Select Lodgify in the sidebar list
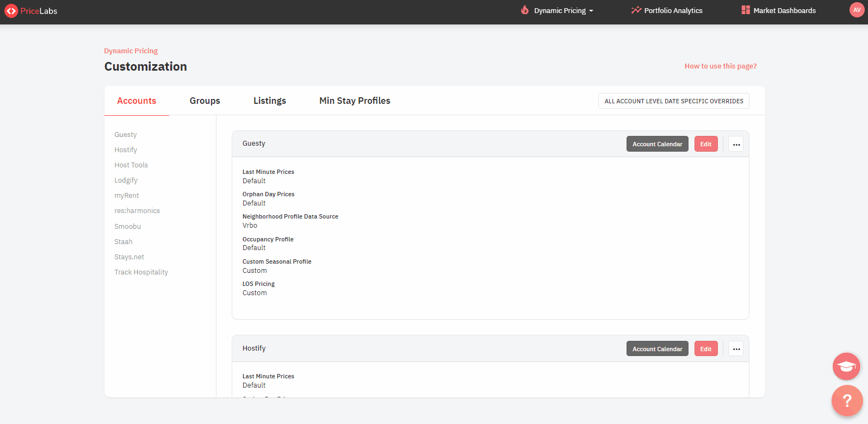This screenshot has width=868, height=424. click(x=126, y=180)
